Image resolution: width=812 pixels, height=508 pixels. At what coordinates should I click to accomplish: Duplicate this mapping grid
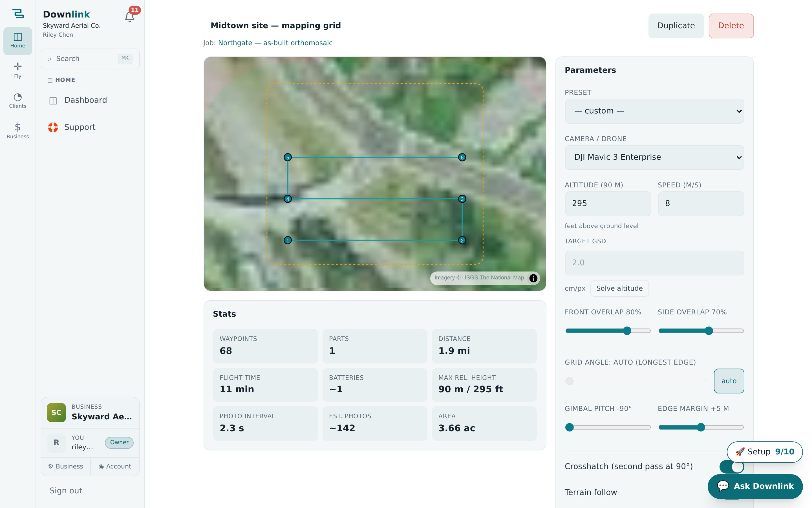click(x=676, y=26)
